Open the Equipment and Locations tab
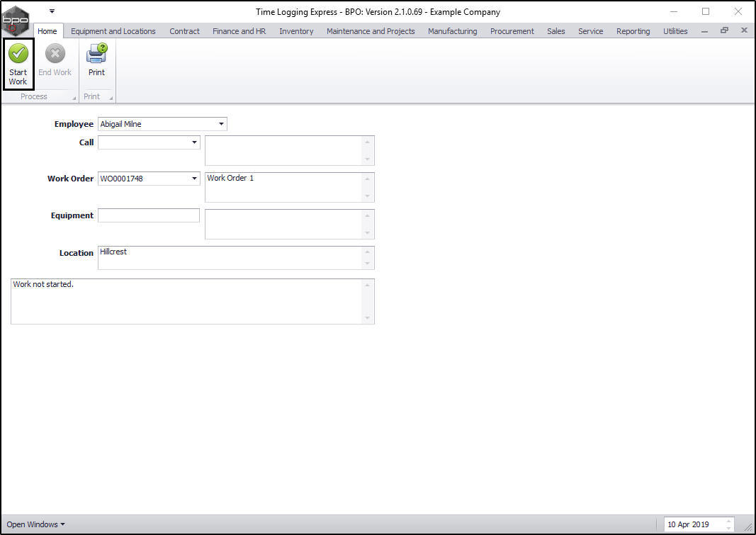The width and height of the screenshot is (756, 535). [113, 31]
